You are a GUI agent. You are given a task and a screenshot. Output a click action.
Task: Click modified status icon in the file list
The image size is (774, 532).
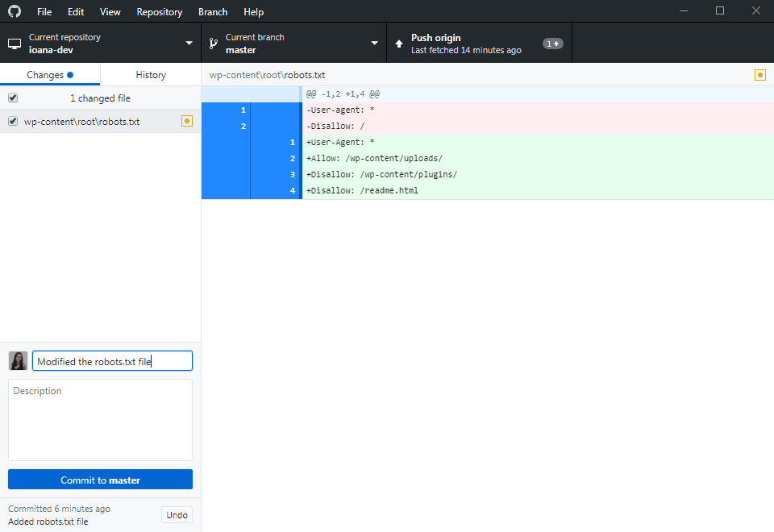coord(186,121)
